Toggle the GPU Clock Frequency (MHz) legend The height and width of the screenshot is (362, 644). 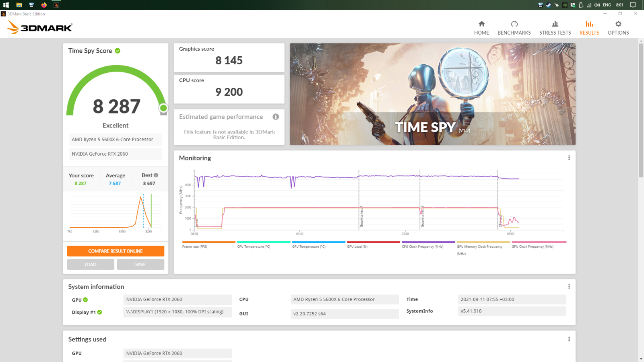[539, 245]
